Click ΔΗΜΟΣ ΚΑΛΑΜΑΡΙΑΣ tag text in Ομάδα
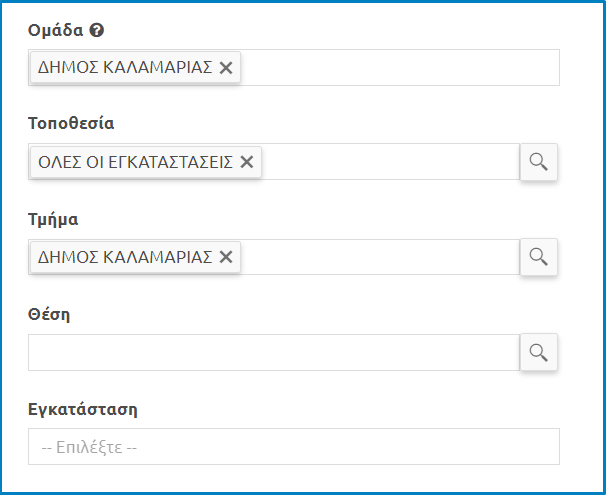The image size is (607, 496). coord(125,67)
